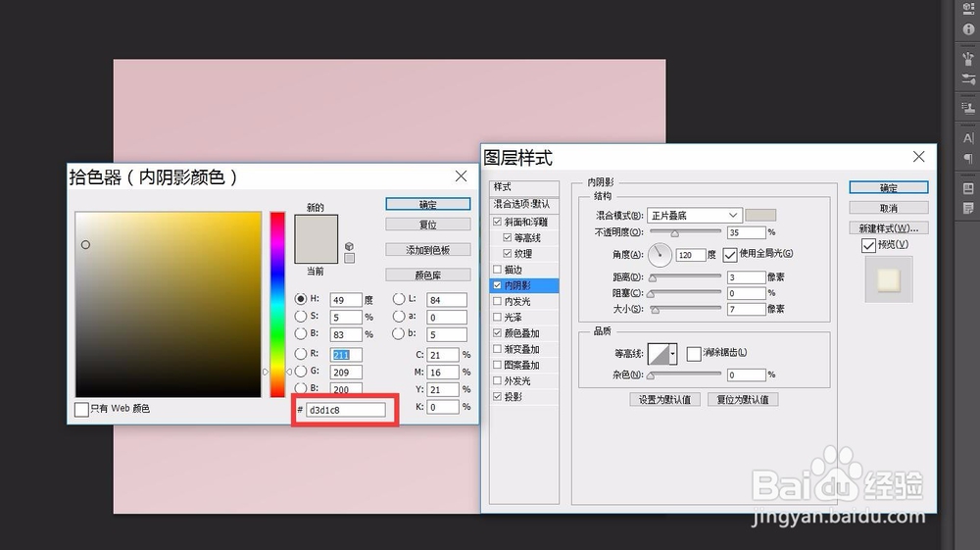This screenshot has height=550, width=980.
Task: Select the S saturation radio button
Action: [x=301, y=317]
